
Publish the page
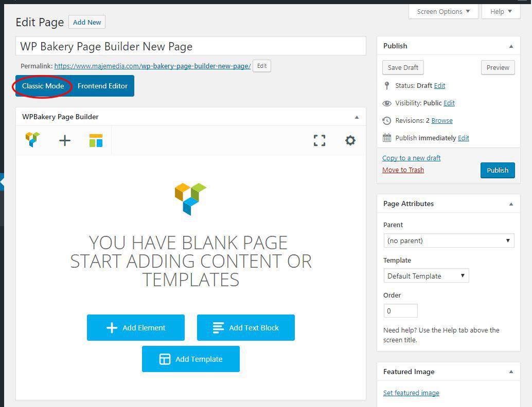coord(498,170)
